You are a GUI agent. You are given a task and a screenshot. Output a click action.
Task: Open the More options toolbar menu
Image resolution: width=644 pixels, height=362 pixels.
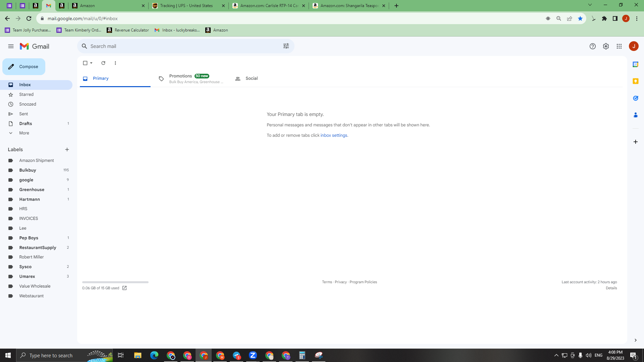115,63
